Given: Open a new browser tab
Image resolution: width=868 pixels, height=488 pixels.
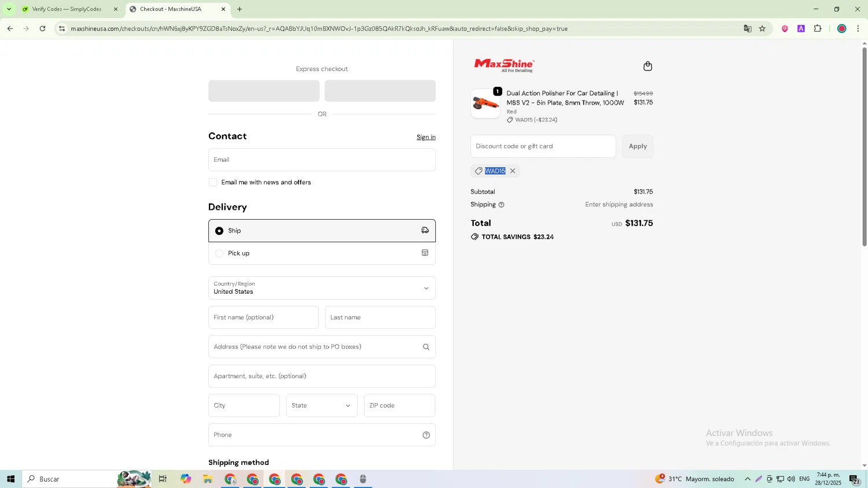Looking at the screenshot, I should pyautogui.click(x=240, y=9).
